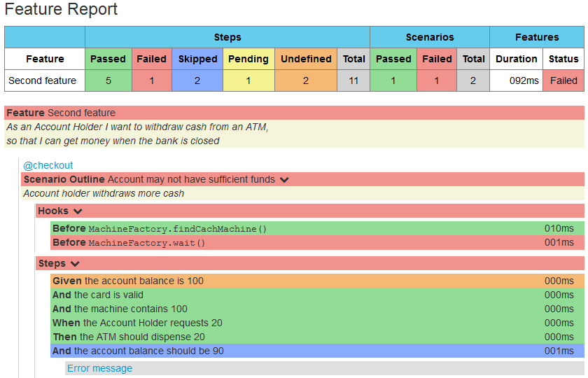
Task: Click the 'Hooks' section label
Action: (x=53, y=211)
